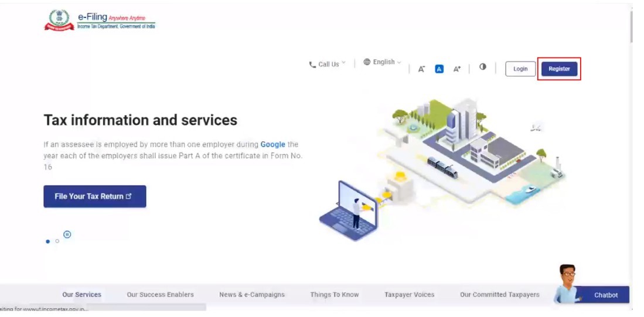Click the phone icon beside Call Us
The height and width of the screenshot is (317, 644).
pyautogui.click(x=312, y=64)
